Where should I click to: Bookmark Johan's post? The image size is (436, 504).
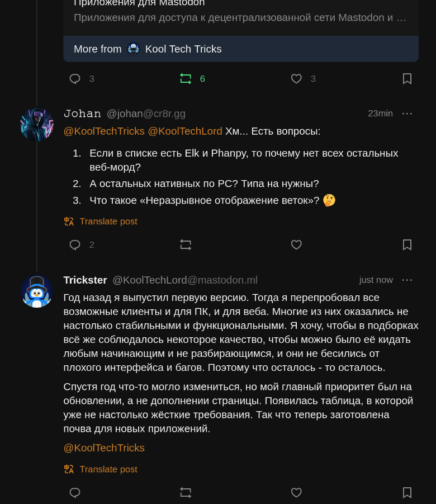407,245
